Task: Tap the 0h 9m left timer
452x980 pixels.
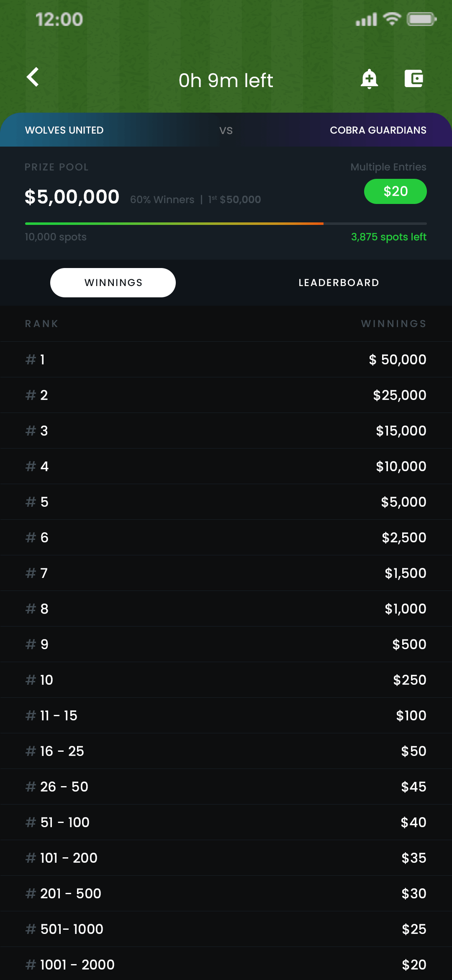Action: point(226,80)
